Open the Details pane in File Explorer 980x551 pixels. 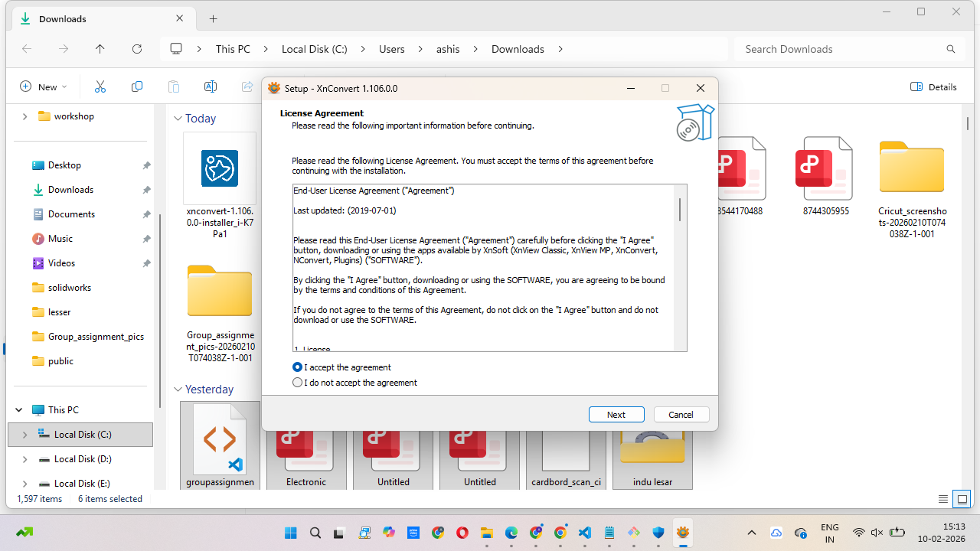pos(934,86)
